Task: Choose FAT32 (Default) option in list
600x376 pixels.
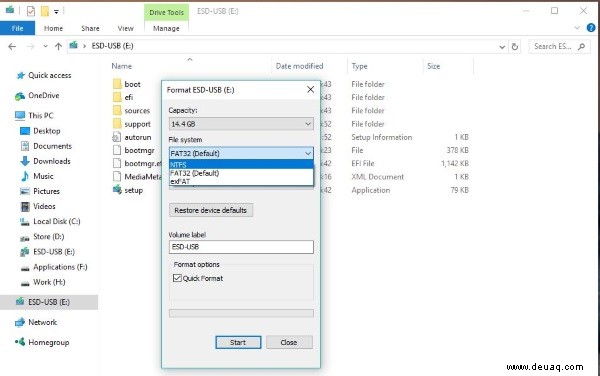Action: 241,173
